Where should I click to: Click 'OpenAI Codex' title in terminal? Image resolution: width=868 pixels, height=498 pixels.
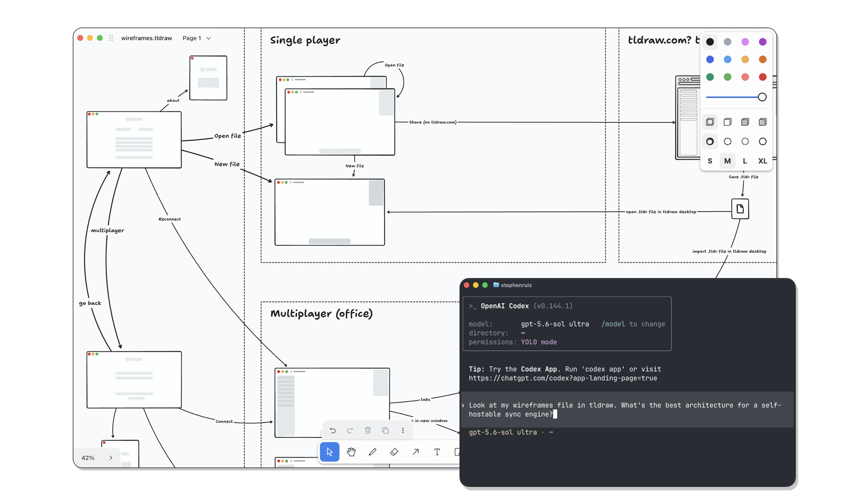coord(505,306)
